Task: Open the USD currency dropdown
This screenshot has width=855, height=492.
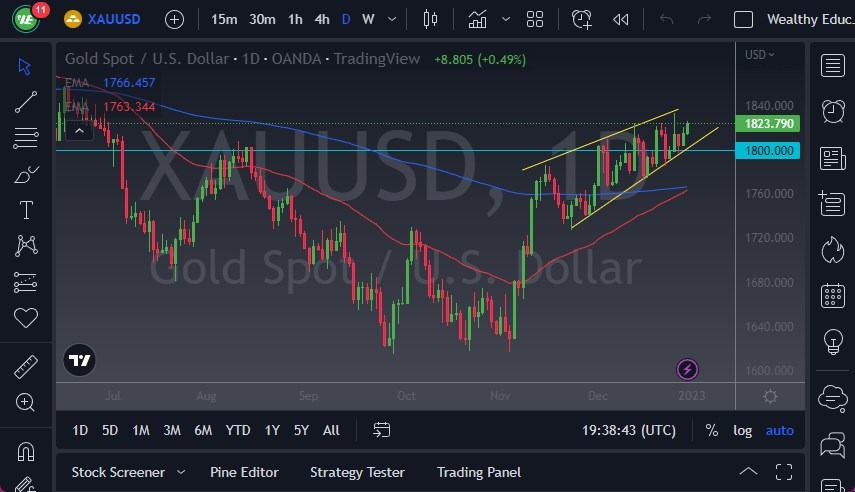Action: tap(759, 55)
